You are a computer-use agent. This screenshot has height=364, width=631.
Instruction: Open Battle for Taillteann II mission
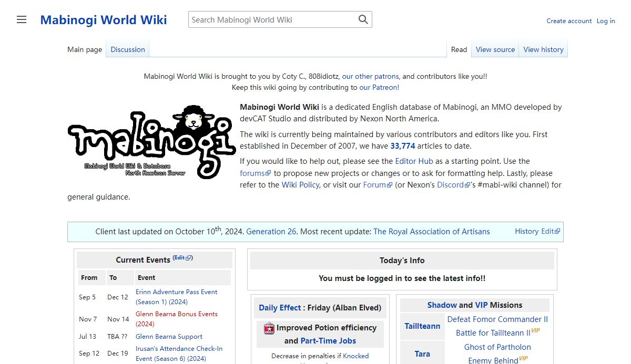pos(493,333)
